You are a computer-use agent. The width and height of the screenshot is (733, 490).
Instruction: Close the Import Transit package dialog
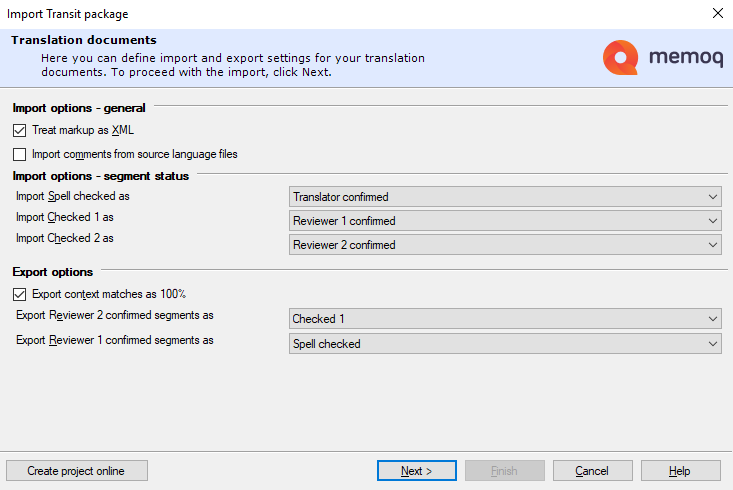point(716,14)
